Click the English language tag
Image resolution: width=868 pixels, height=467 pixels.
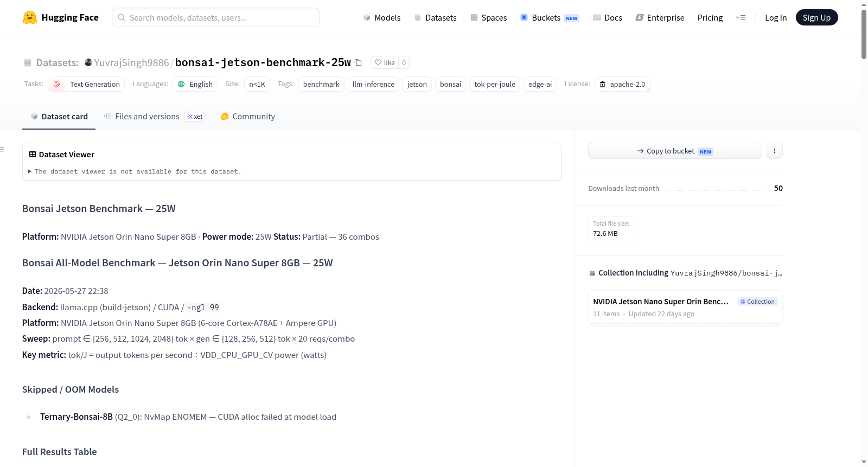[x=195, y=84]
